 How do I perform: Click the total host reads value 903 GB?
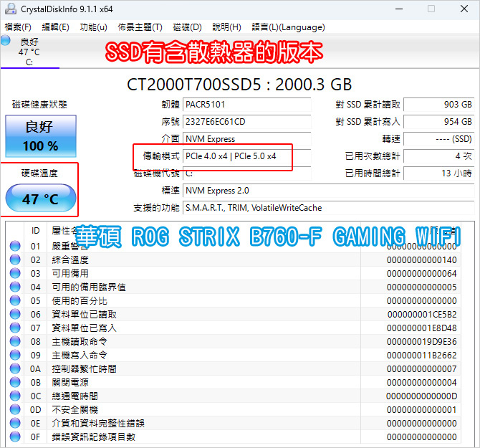439,105
